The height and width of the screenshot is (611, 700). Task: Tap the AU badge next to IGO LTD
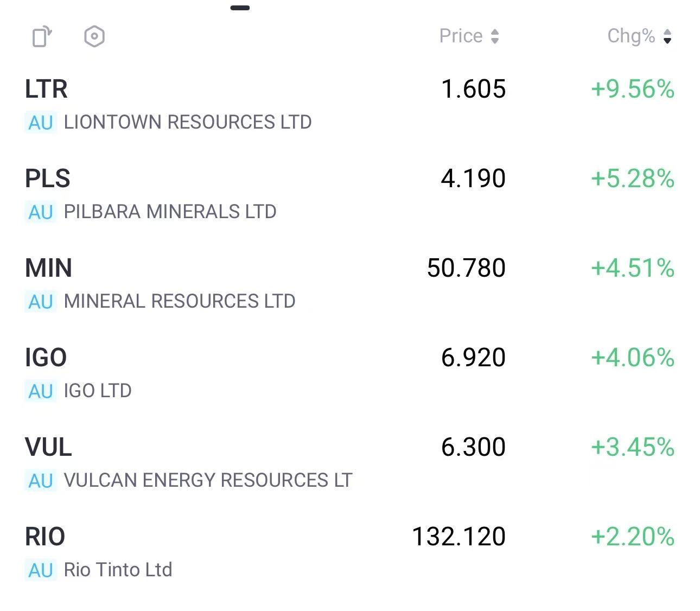(x=41, y=391)
